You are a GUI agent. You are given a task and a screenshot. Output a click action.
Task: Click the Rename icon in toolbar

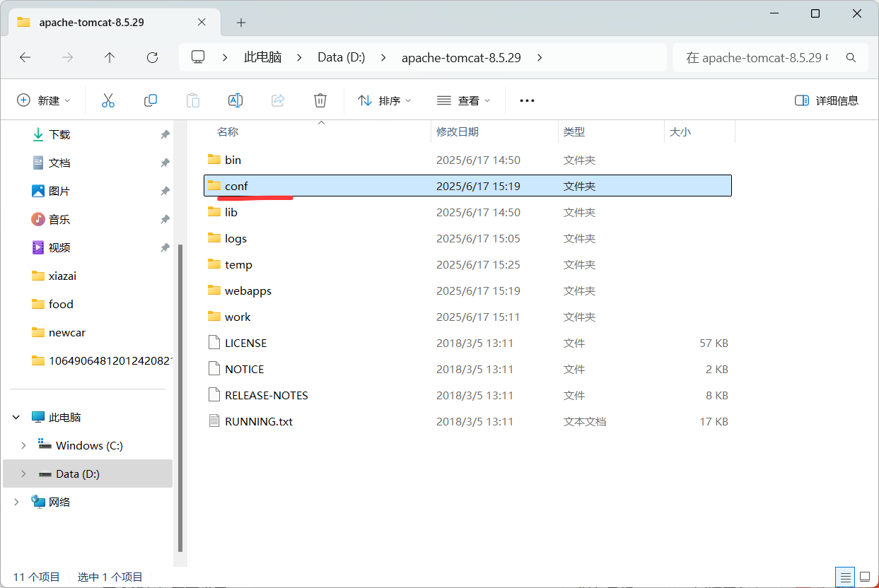click(235, 100)
